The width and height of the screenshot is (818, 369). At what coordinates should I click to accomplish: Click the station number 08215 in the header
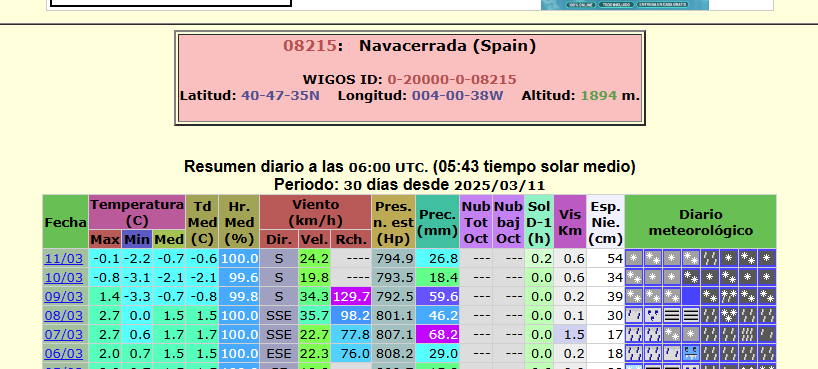coord(310,46)
